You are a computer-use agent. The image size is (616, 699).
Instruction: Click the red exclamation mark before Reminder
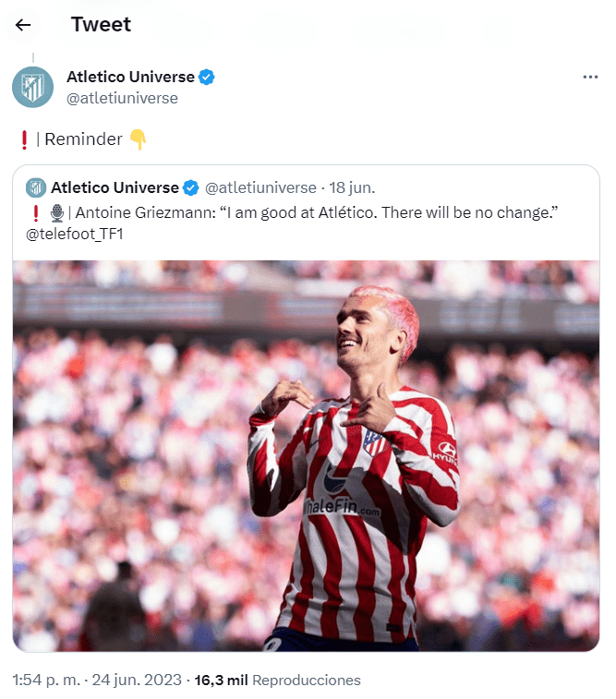click(25, 139)
